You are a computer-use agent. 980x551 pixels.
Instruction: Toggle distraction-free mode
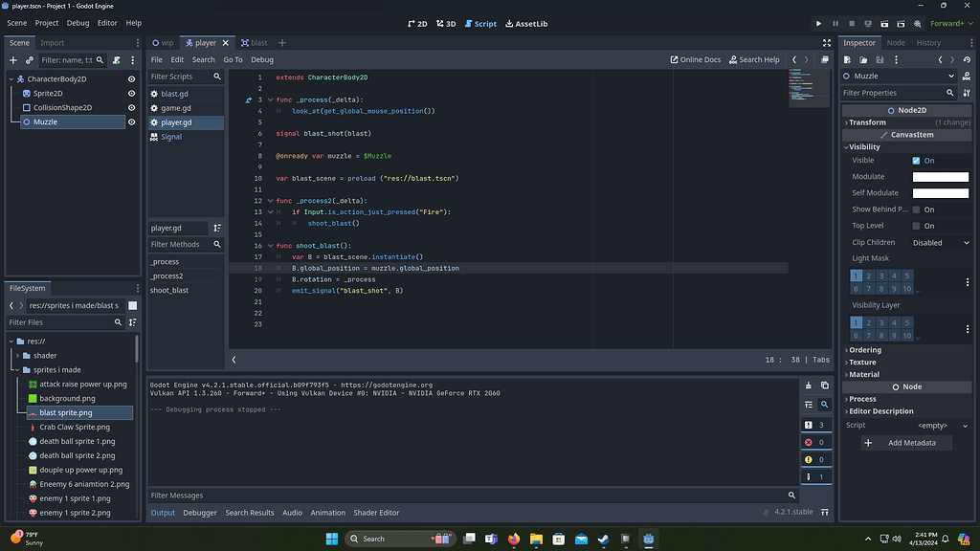[x=827, y=43]
